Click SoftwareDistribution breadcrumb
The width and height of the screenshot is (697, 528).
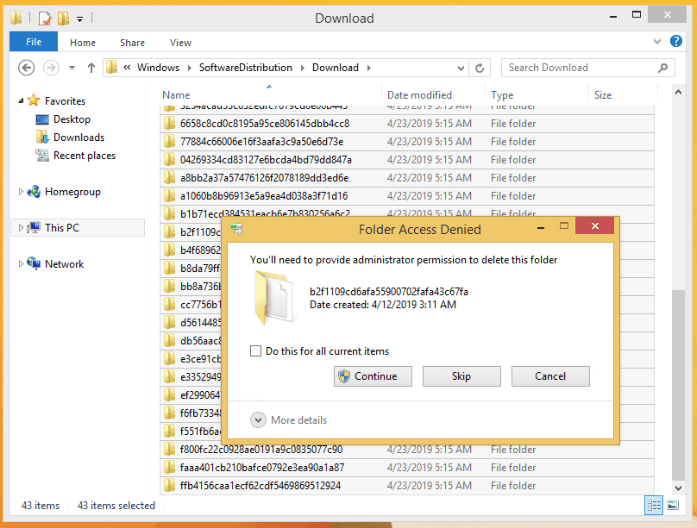click(x=245, y=68)
